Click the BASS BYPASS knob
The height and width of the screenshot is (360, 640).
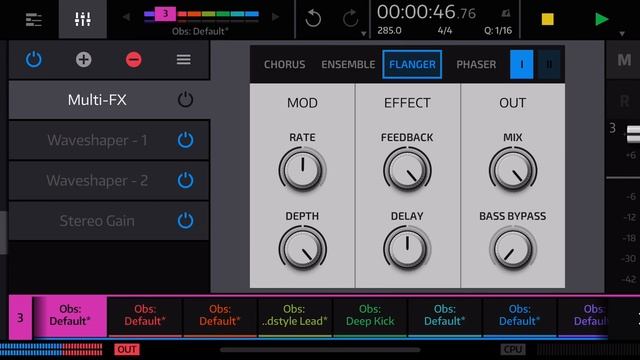pyautogui.click(x=513, y=249)
